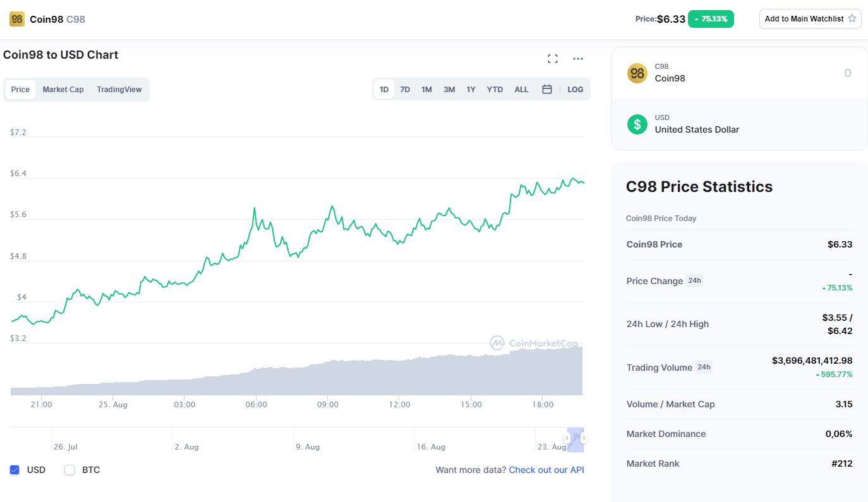Click the Market Dominance 0,06% value

pos(839,434)
